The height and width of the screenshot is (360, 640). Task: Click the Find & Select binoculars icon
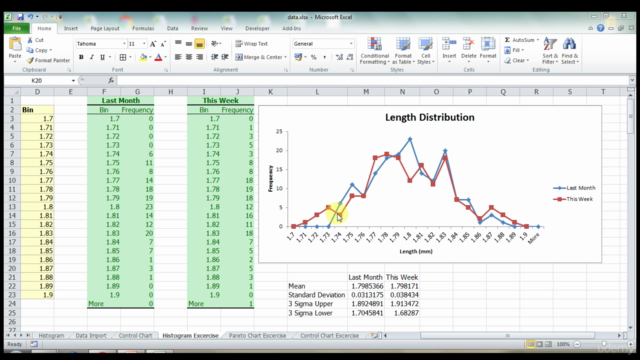[569, 44]
